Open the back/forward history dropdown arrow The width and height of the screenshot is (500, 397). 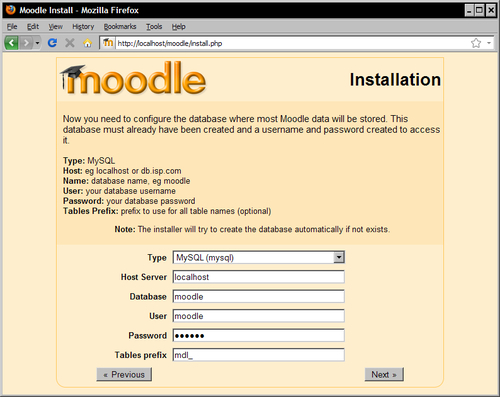click(x=37, y=43)
